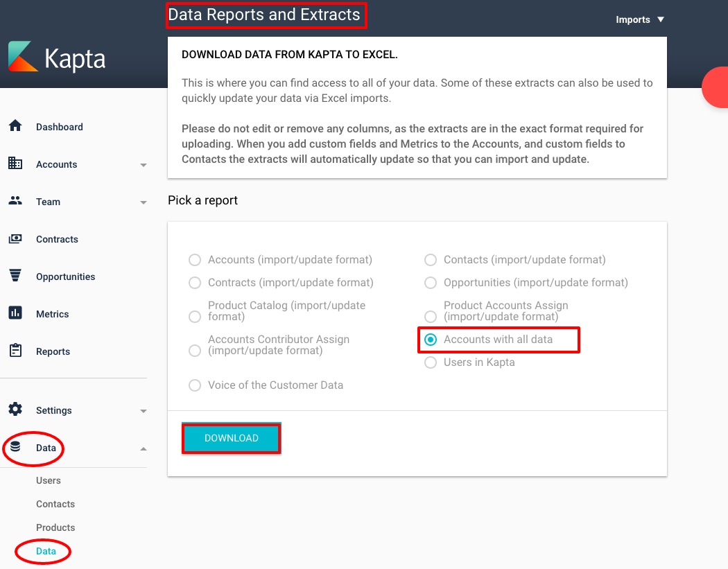Click the Download button
Image resolution: width=728 pixels, height=569 pixels.
pyautogui.click(x=231, y=438)
